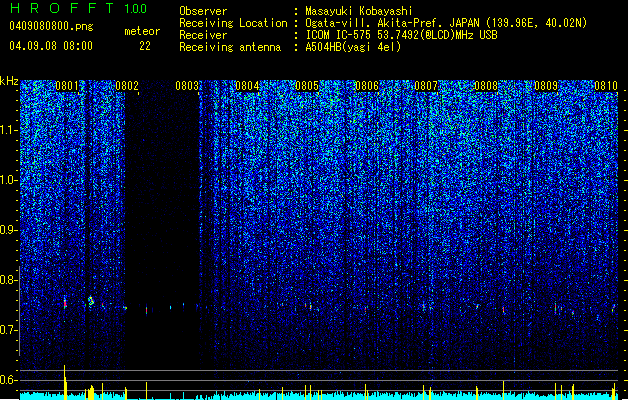Image resolution: width=629 pixels, height=400 pixels.
Task: Click the 0801 time marker
Action: click(x=67, y=86)
